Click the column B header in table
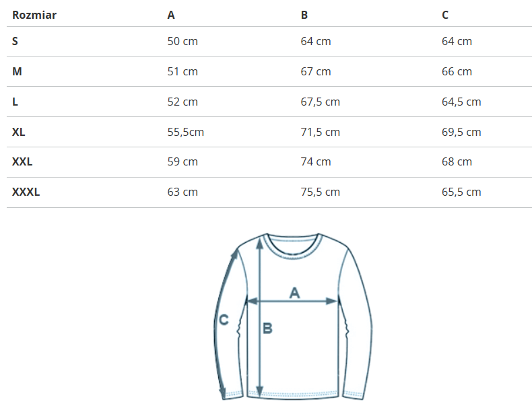Viewport: 532px width, 405px height. [304, 15]
